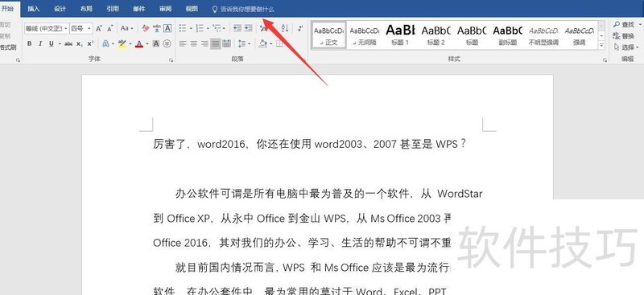Apply bullet list formatting

183,28
